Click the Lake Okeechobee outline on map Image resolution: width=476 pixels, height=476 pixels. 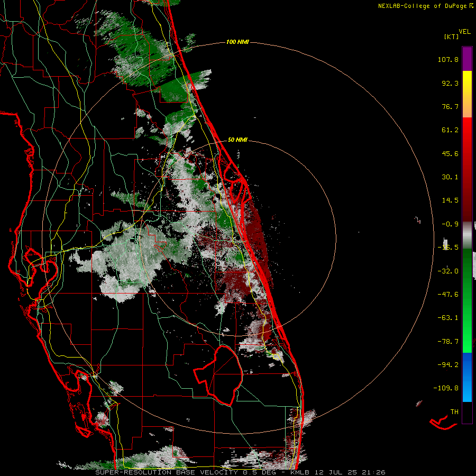coord(218,375)
